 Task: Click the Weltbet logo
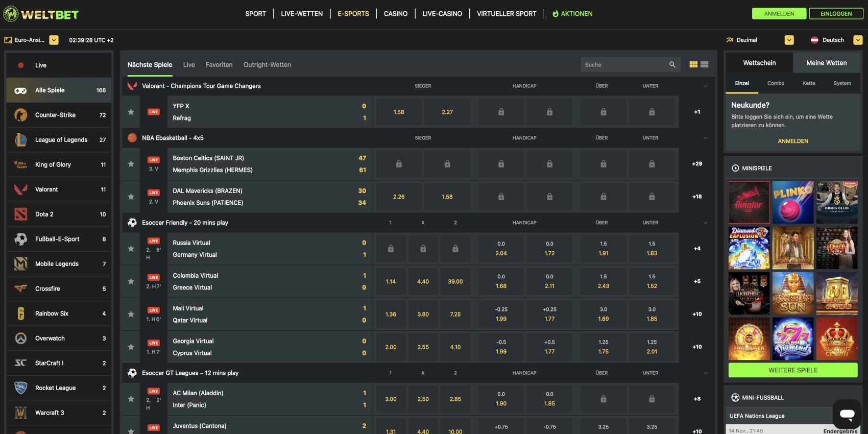pyautogui.click(x=41, y=14)
